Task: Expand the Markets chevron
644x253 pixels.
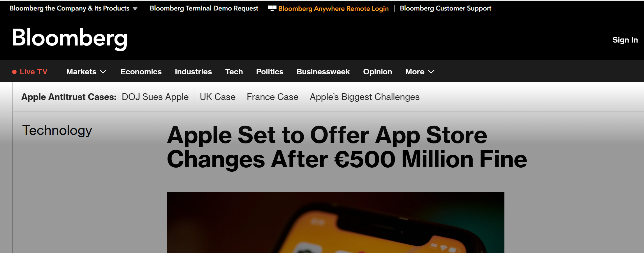Action: tap(103, 72)
